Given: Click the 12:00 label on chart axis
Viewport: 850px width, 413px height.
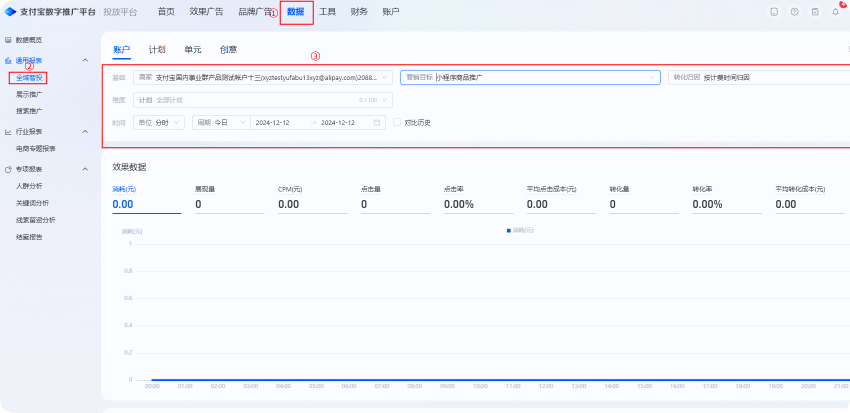Looking at the screenshot, I should [x=546, y=386].
